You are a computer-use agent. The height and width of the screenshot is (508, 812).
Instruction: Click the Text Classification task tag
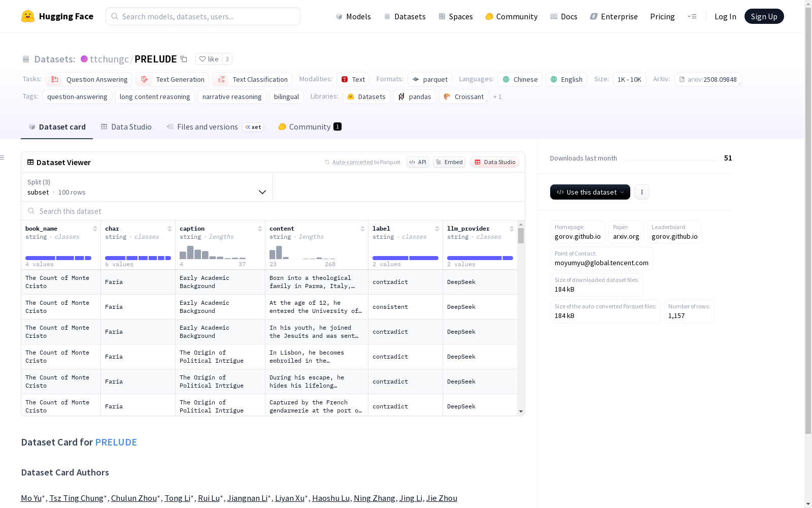[x=252, y=79]
